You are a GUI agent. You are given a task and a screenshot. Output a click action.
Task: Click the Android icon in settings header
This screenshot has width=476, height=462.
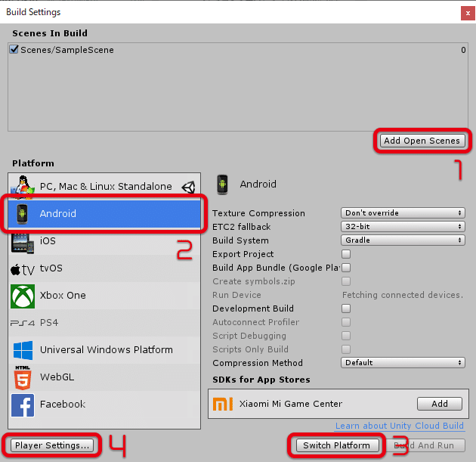click(223, 184)
